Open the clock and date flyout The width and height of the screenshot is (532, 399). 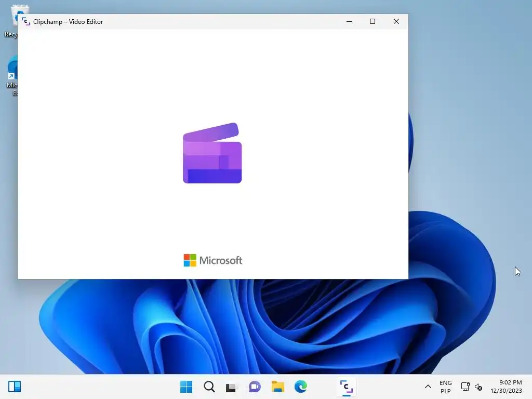(x=506, y=387)
